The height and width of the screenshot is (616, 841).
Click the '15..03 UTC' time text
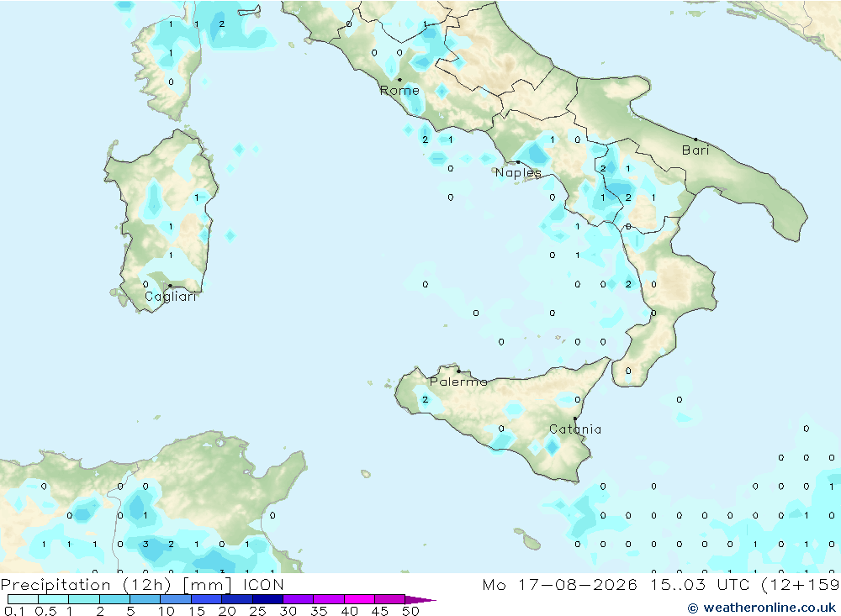coord(702,584)
